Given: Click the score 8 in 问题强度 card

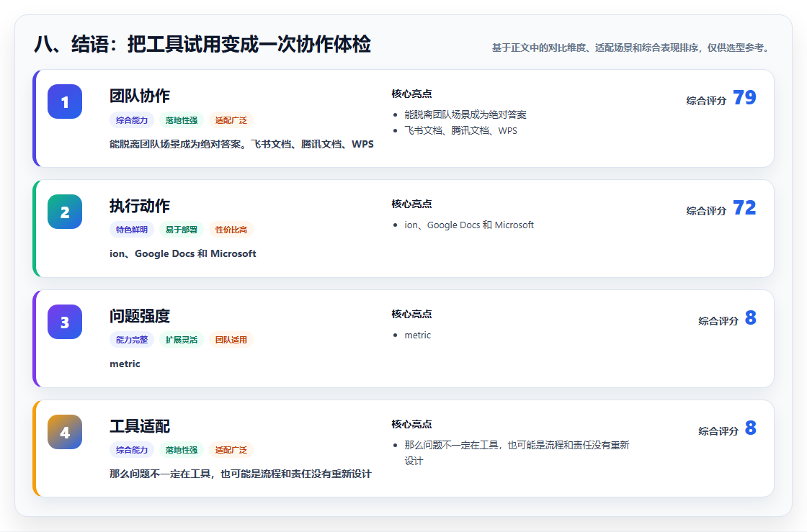Looking at the screenshot, I should point(750,317).
